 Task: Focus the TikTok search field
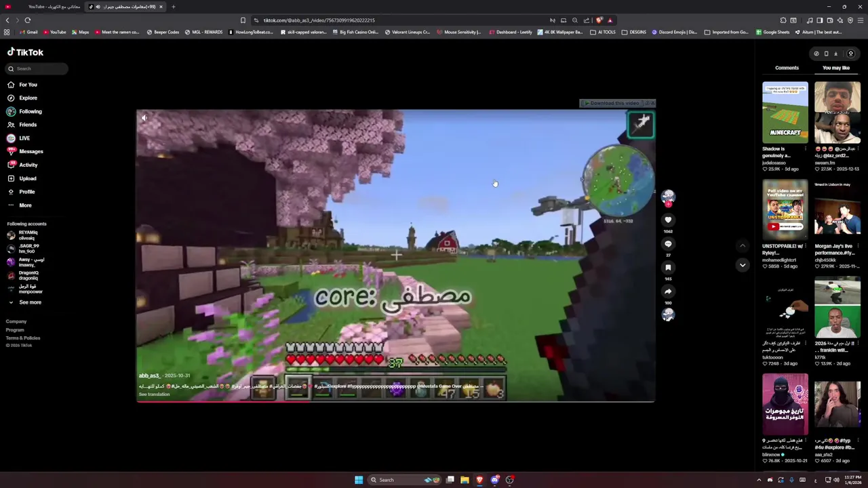point(37,68)
